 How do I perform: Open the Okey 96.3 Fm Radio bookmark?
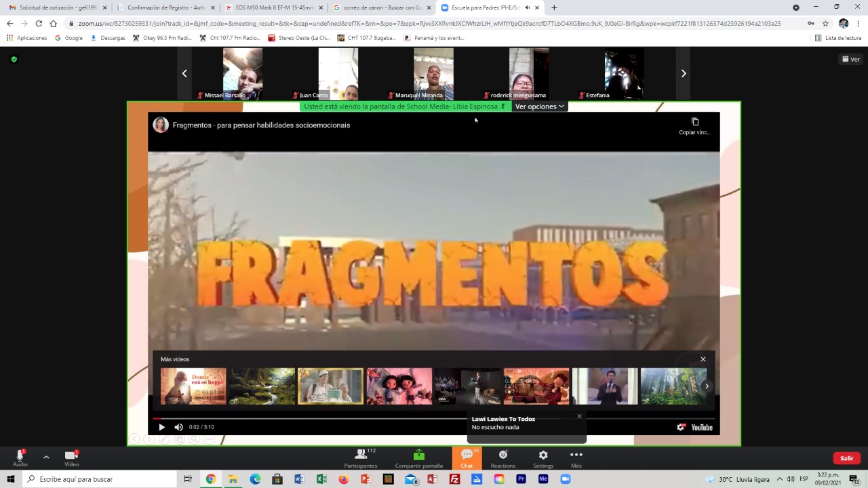(162, 38)
